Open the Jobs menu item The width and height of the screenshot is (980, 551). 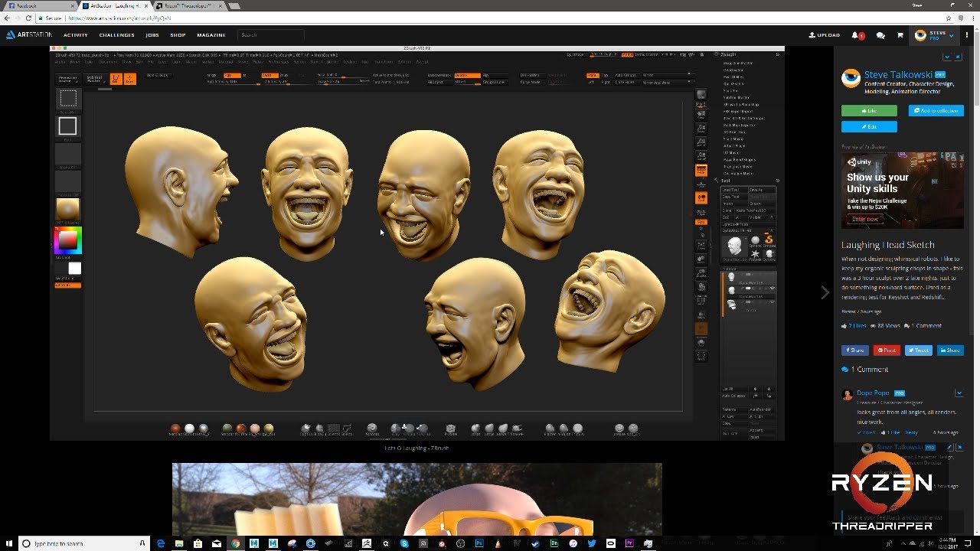[152, 35]
